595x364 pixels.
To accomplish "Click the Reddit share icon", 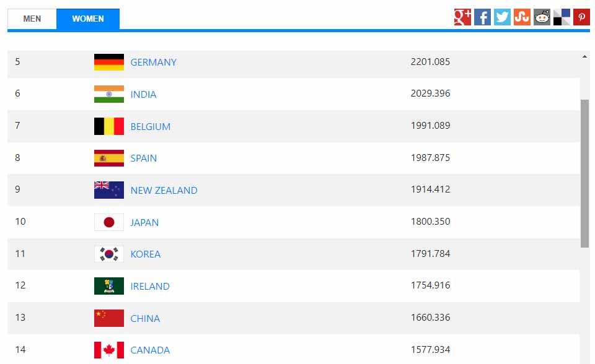I will click(x=542, y=17).
